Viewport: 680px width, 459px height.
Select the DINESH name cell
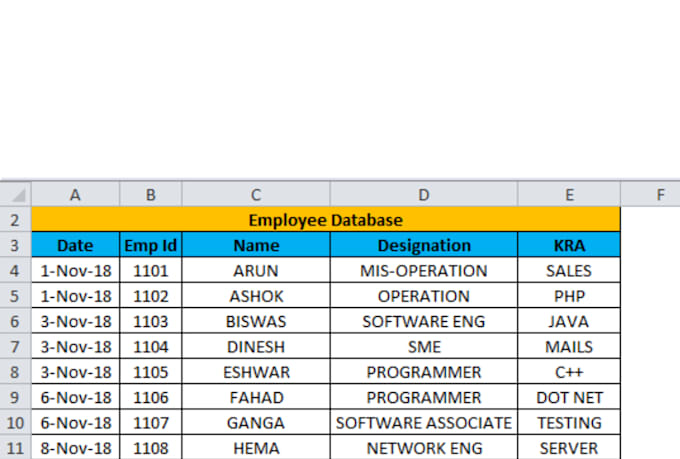(x=256, y=346)
